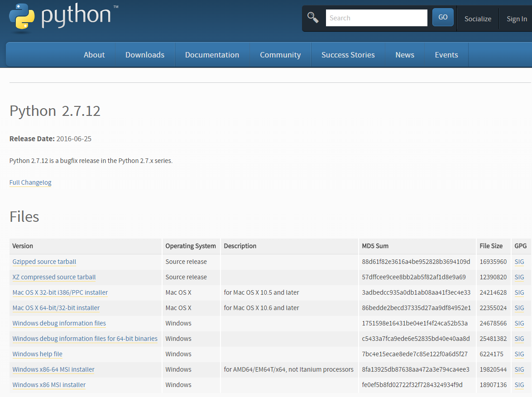Download Mac OS X 32-bit i386/PPC installer
This screenshot has height=397, width=532.
(60, 292)
